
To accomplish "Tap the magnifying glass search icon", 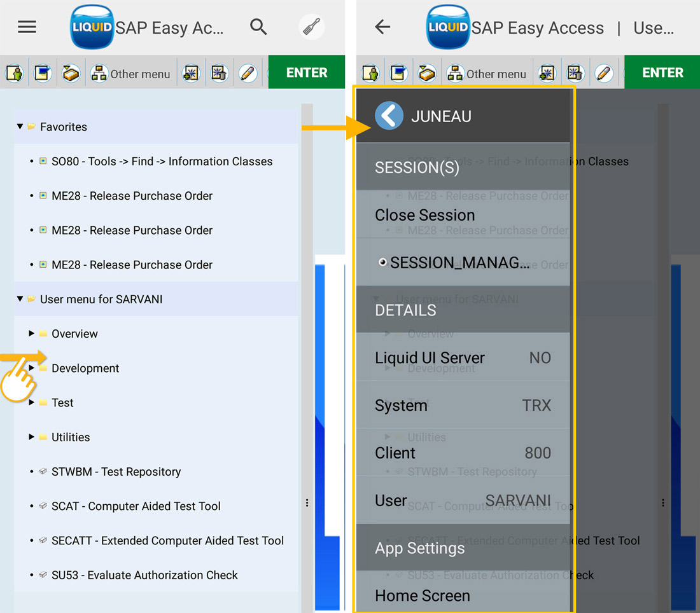I will pyautogui.click(x=258, y=27).
